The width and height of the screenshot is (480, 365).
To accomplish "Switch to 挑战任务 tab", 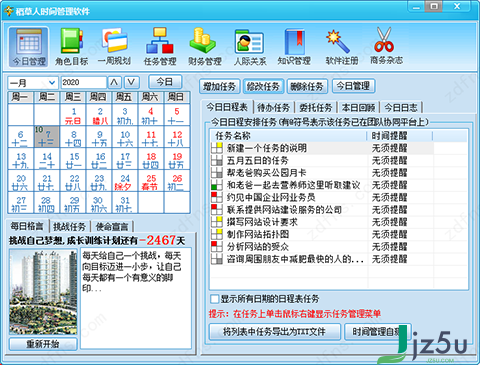I will (69, 227).
